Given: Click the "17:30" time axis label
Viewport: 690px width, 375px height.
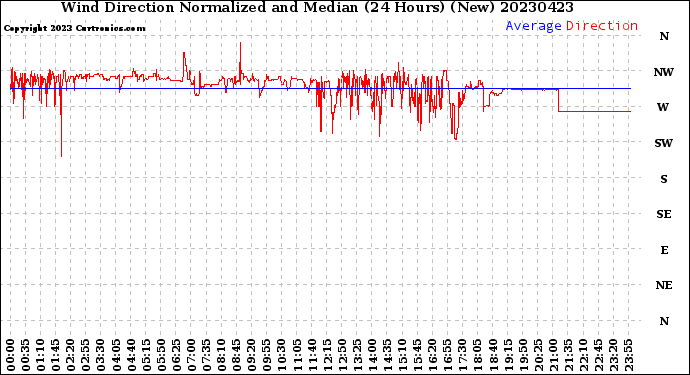Looking at the screenshot, I should coord(462,355).
